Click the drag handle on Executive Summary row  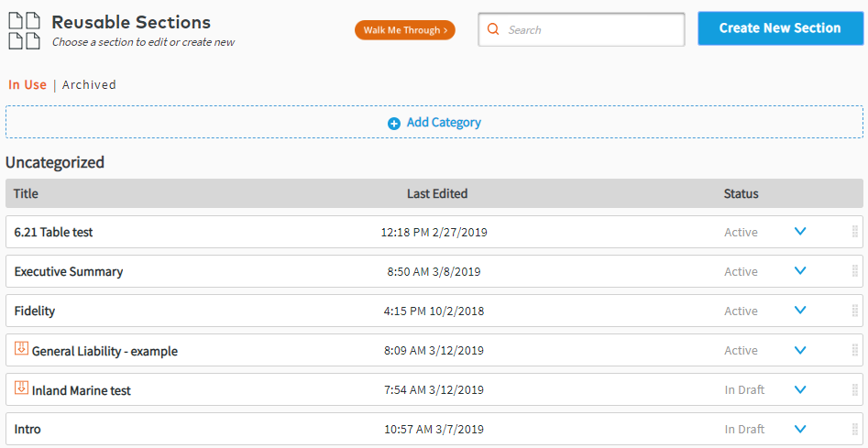[x=854, y=271]
